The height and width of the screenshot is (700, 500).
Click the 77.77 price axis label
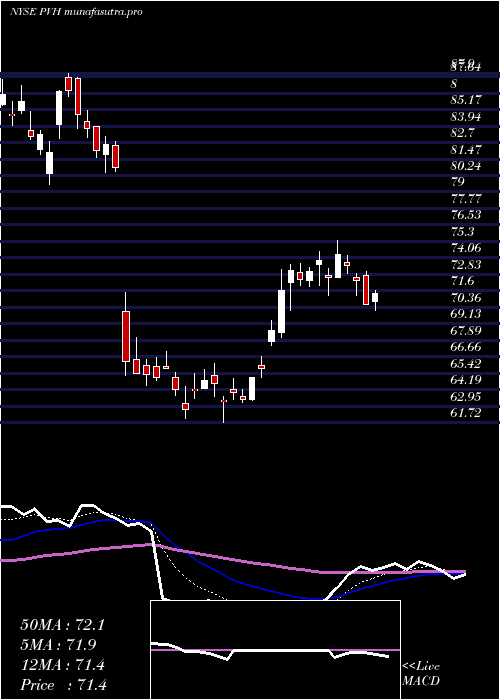point(467,199)
